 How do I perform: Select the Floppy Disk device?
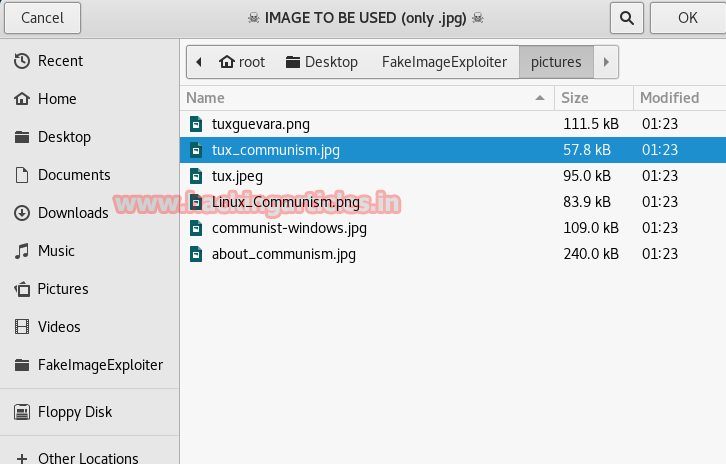tap(74, 412)
